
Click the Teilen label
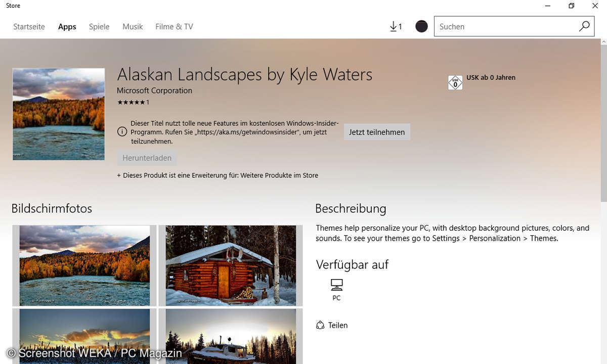point(338,325)
